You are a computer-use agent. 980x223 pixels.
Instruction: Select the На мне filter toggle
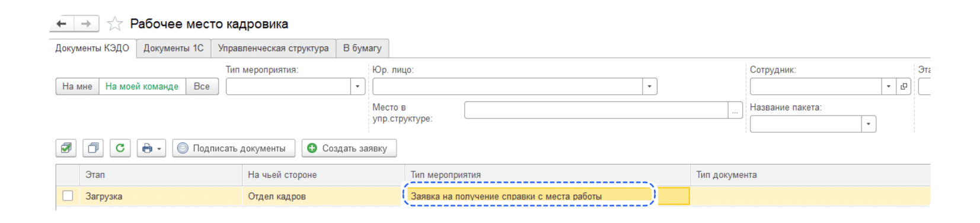coord(77,87)
